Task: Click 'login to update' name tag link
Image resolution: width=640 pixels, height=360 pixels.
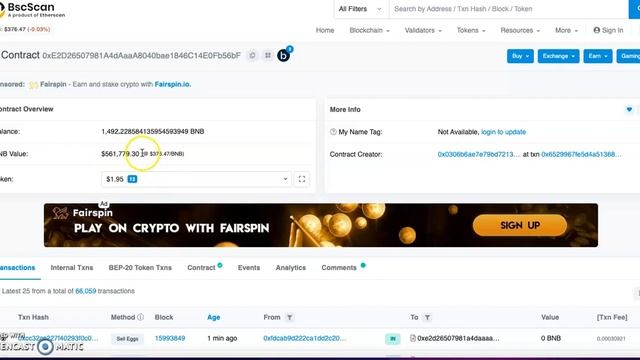Action: (503, 132)
